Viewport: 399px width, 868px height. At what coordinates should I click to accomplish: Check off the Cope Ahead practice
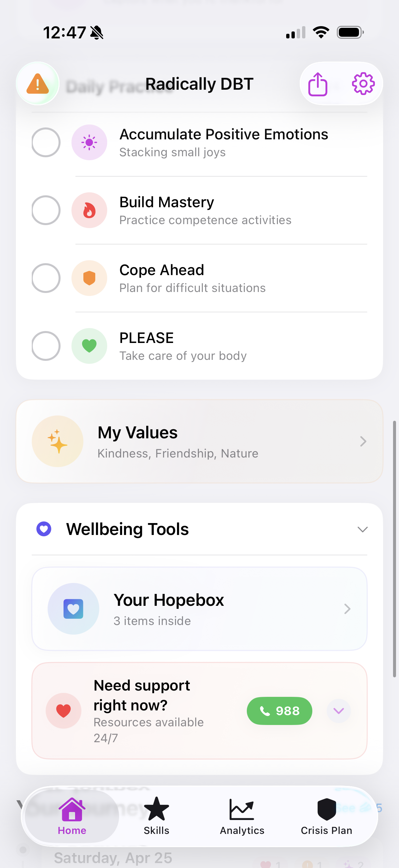point(46,278)
